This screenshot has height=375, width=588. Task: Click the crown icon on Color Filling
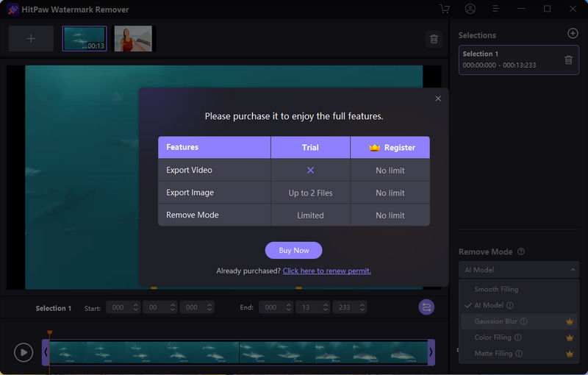570,337
